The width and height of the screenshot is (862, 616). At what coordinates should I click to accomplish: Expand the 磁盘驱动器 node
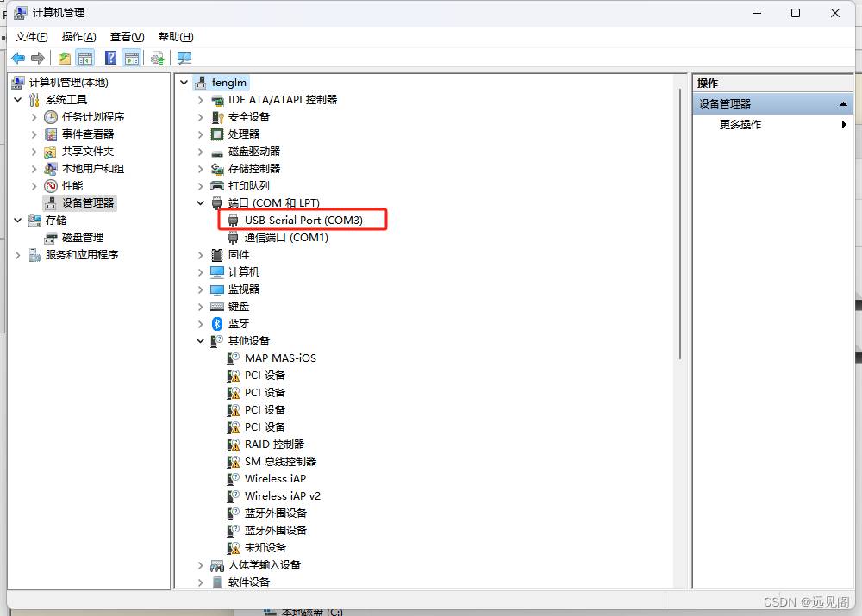pos(201,152)
